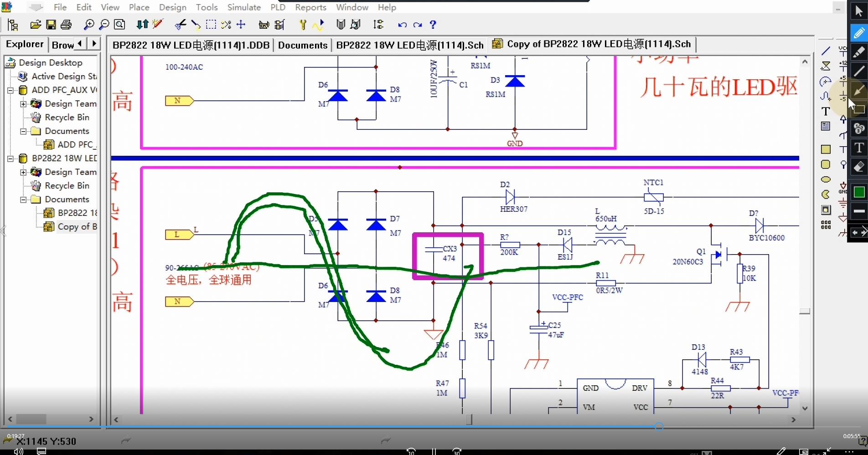Open the File menu
This screenshot has height=455, width=868.
[x=60, y=7]
